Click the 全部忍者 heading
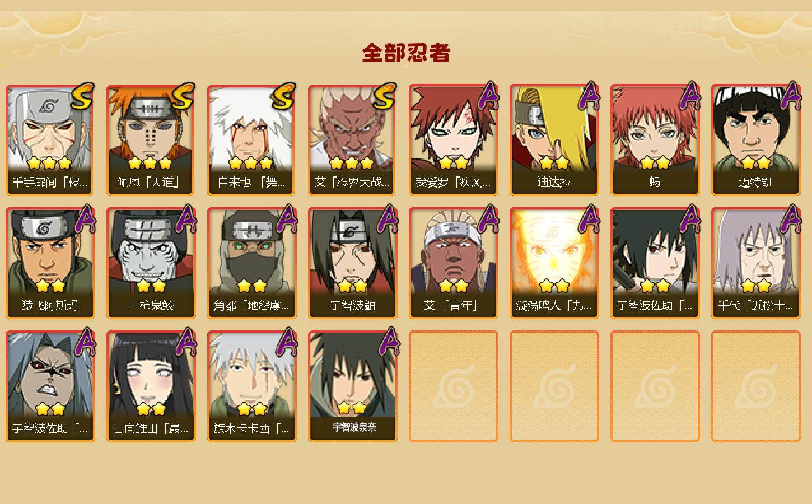The height and width of the screenshot is (504, 812). point(406,53)
